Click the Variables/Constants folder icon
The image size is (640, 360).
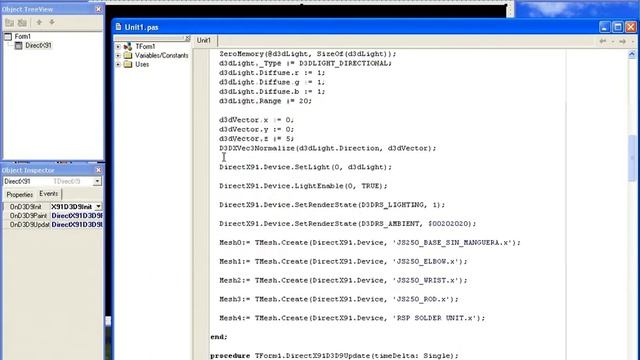pos(128,56)
